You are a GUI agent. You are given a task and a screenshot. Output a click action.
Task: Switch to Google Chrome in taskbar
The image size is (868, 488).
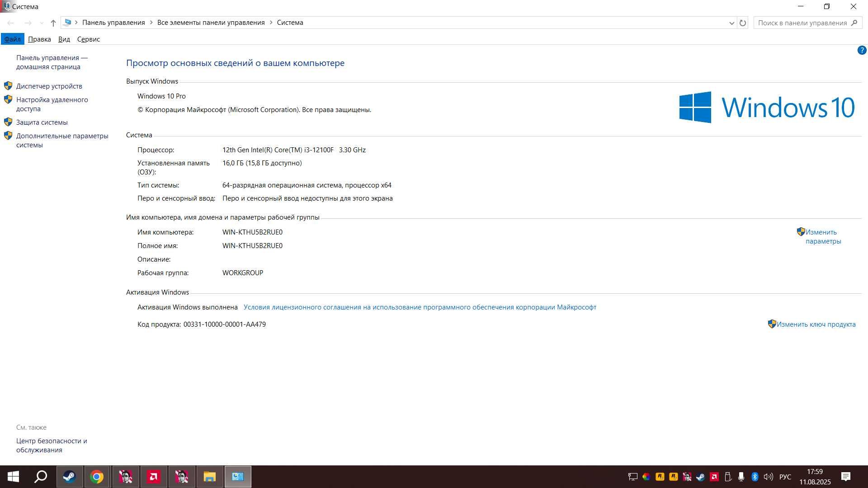pos(97,477)
